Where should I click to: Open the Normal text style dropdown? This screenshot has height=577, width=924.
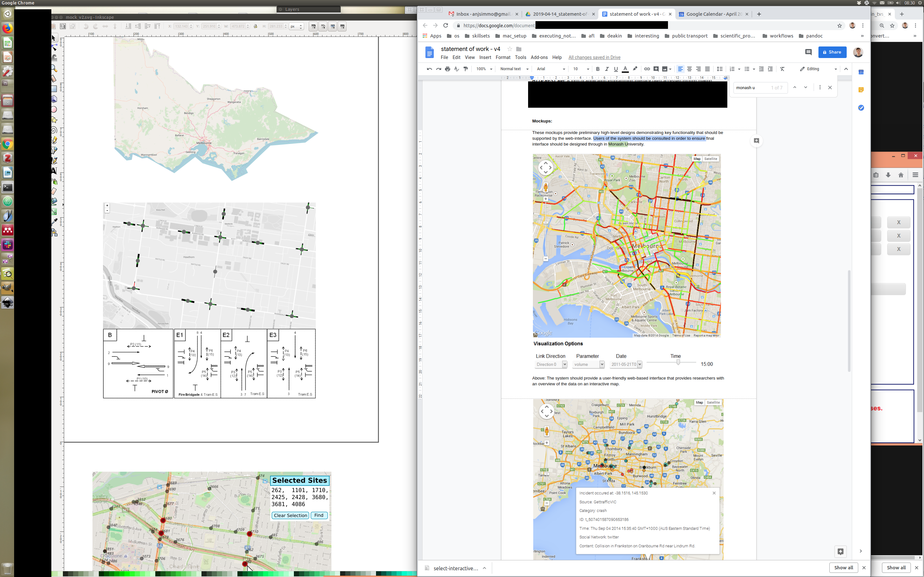pos(514,69)
